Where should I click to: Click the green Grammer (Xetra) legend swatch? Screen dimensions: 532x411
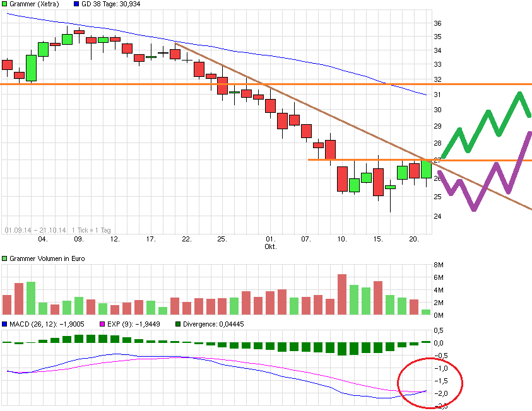(x=5, y=4)
